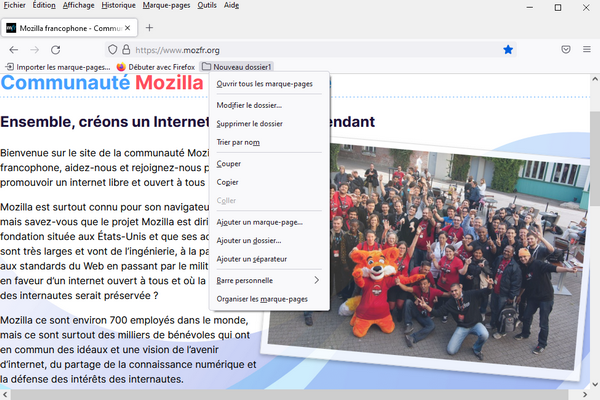Click the Nouveau dossier1 folder icon
This screenshot has height=400, width=600.
point(206,67)
